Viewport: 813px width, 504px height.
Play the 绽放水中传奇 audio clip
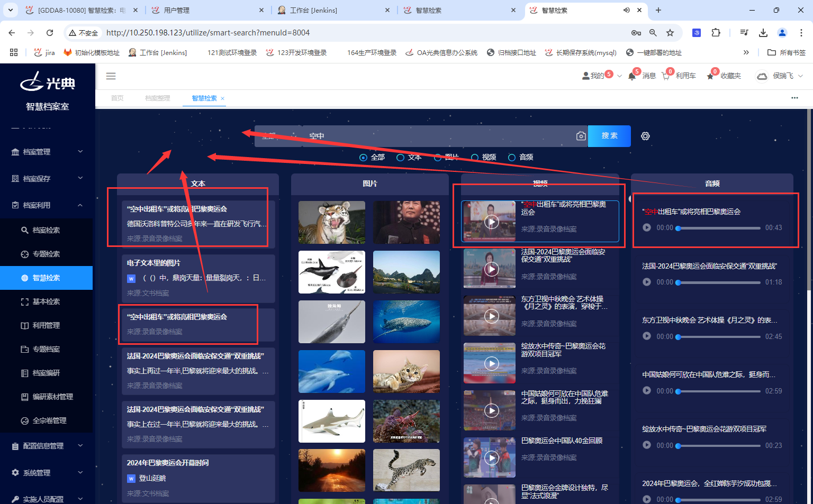pos(647,445)
